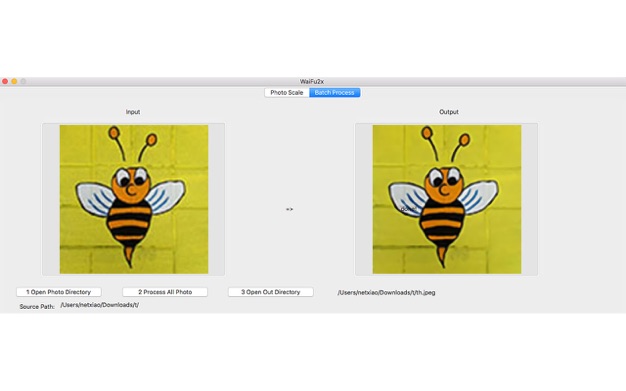Image resolution: width=626 pixels, height=391 pixels.
Task: Click the grayed-out zoom window button
Action: pyautogui.click(x=24, y=81)
